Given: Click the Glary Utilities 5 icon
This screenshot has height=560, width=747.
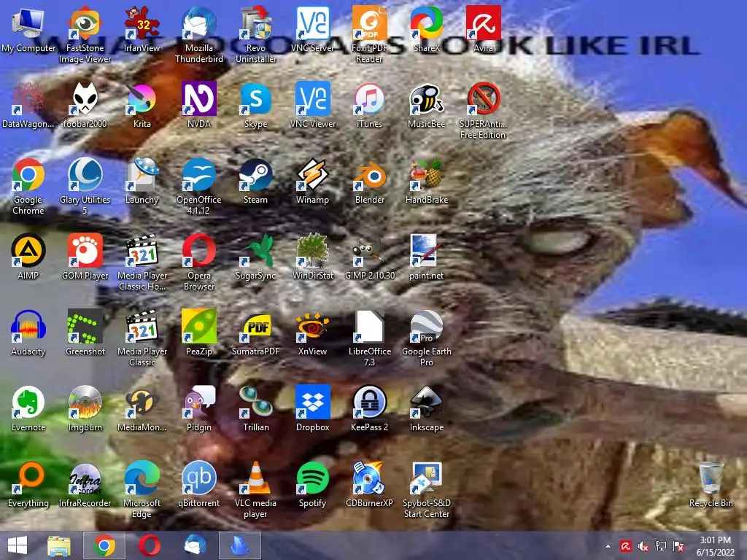Looking at the screenshot, I should point(85,187).
